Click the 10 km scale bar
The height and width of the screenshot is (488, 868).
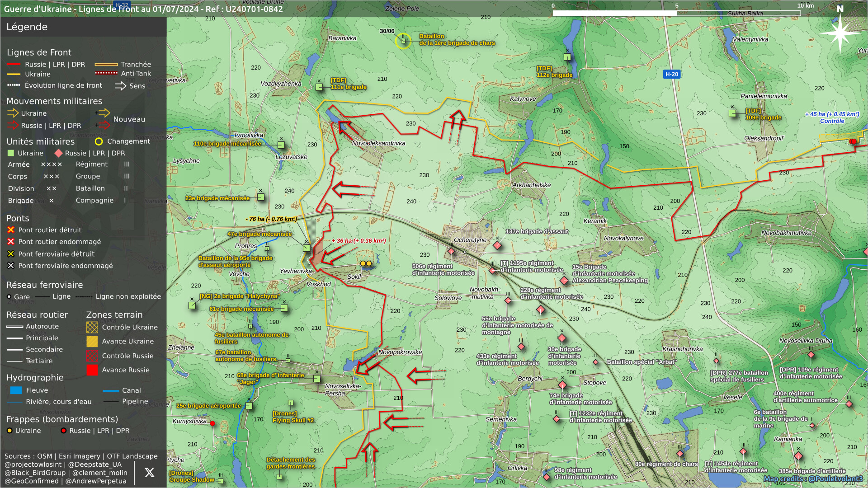(677, 13)
